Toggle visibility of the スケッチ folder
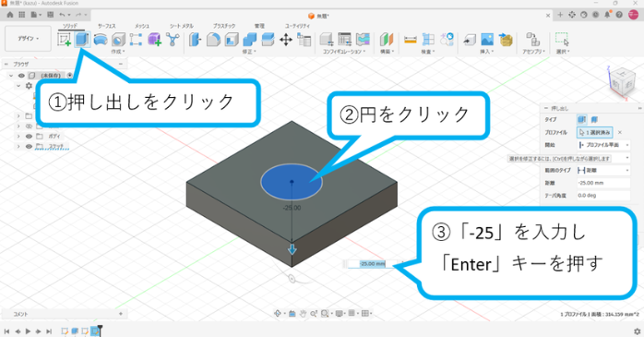 point(29,146)
